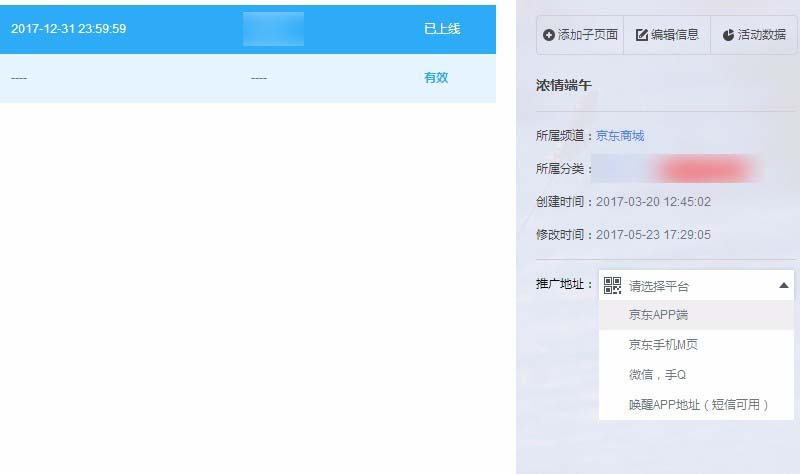The height and width of the screenshot is (474, 800).
Task: Pick the 微信，手Q option
Action: click(x=696, y=375)
